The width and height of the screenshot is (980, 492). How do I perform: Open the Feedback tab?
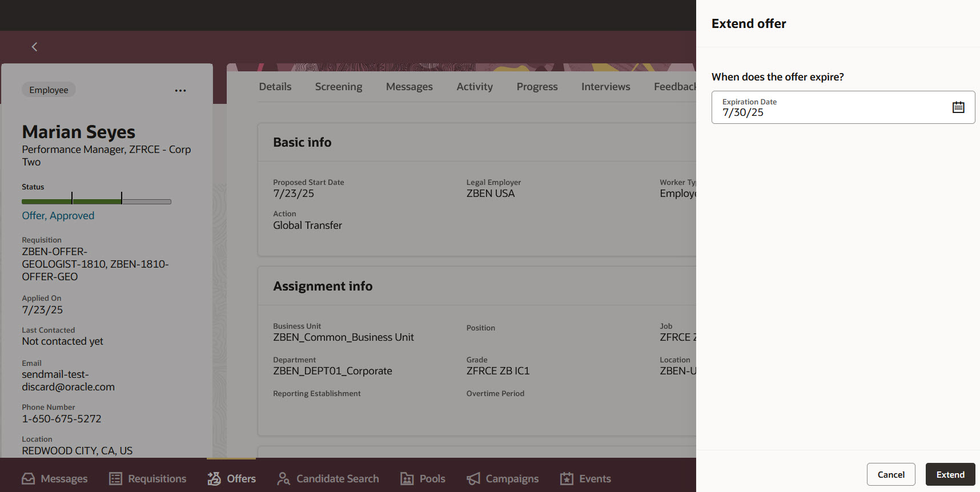[675, 87]
